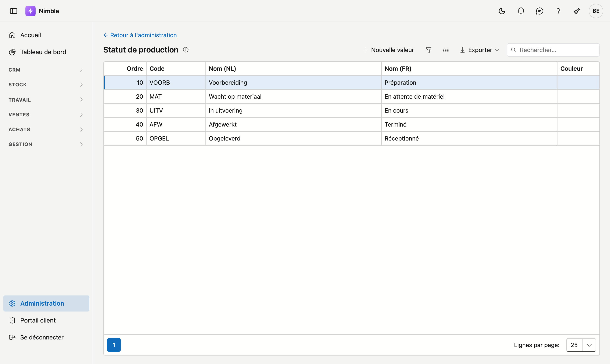Screen dimensions: 610x364
Task: Open Portail client
Action: point(46,320)
